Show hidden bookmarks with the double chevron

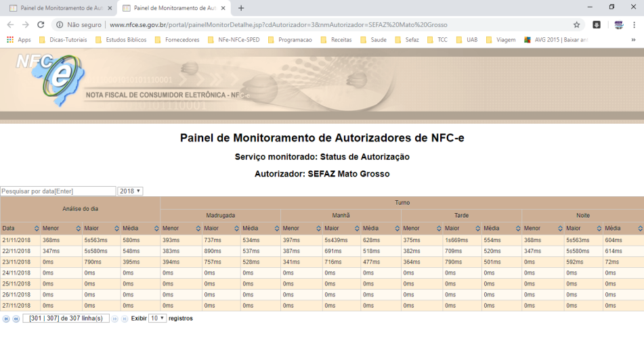click(633, 40)
